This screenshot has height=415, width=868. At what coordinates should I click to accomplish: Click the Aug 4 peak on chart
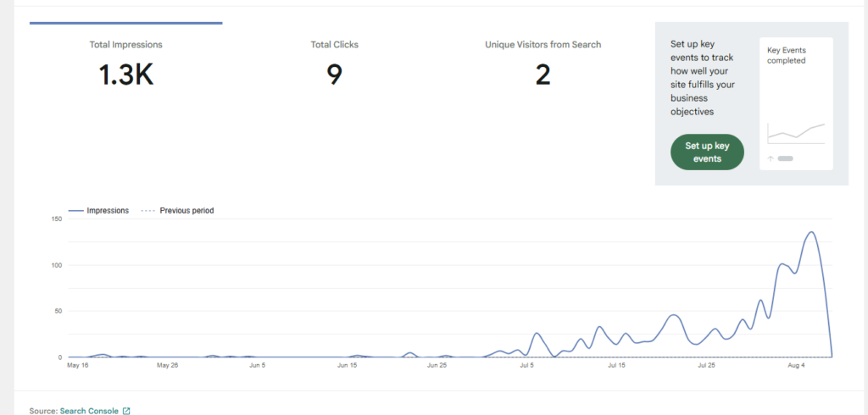(x=811, y=232)
